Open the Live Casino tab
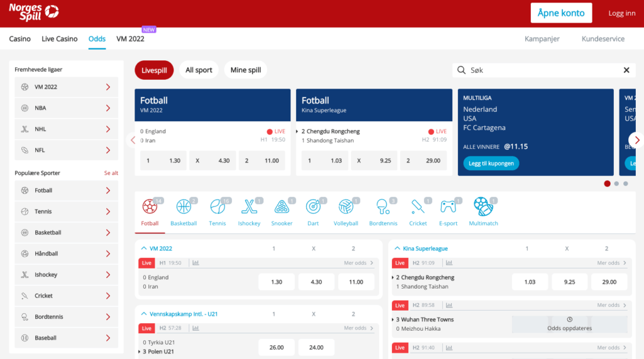644x359 pixels. 60,38
